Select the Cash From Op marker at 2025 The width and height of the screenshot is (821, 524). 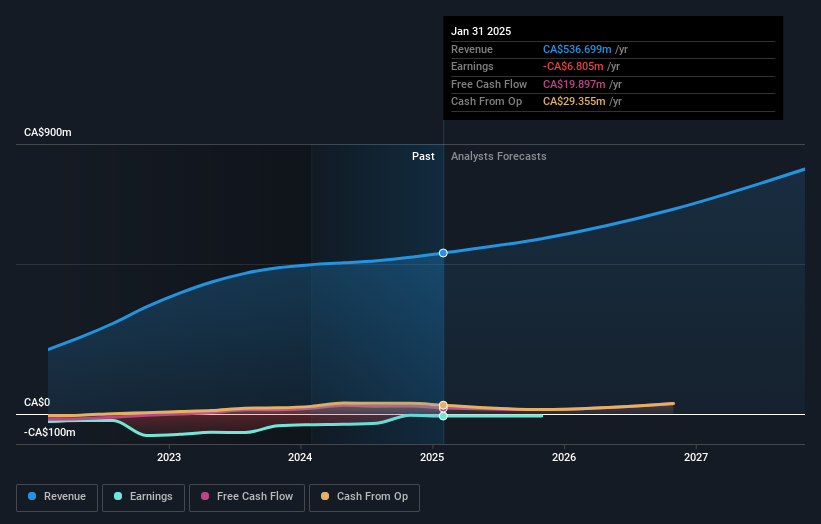443,405
